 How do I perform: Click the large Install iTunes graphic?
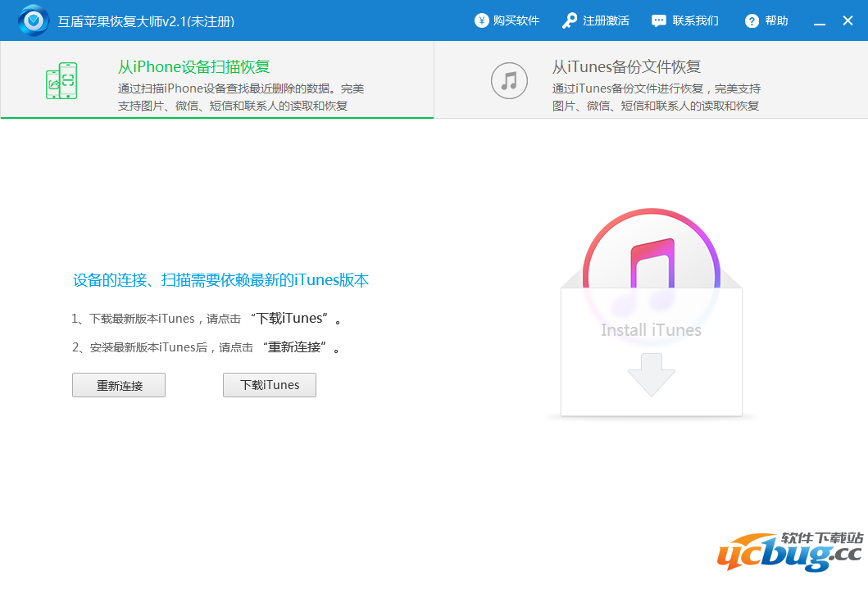click(x=651, y=312)
